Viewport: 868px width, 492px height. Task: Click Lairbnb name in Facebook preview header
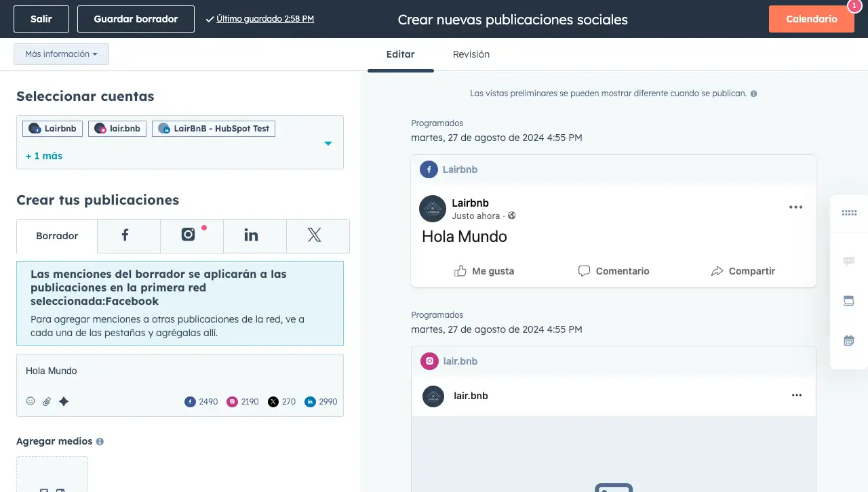460,169
